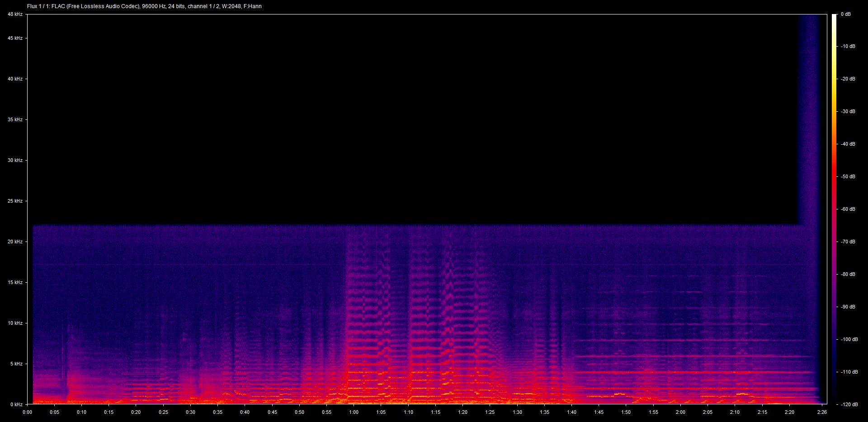This screenshot has height=422, width=868.
Task: Select the 0:30 mark on the time axis
Action: [x=190, y=412]
